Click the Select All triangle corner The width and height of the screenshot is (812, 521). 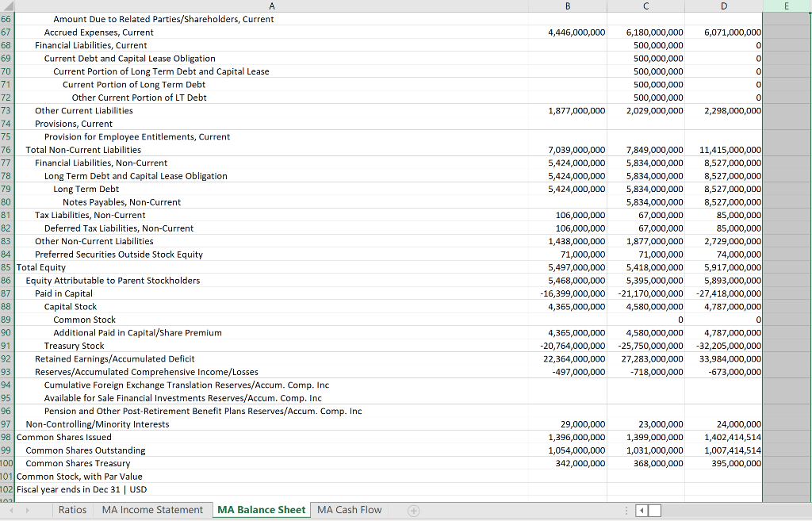coord(7,6)
